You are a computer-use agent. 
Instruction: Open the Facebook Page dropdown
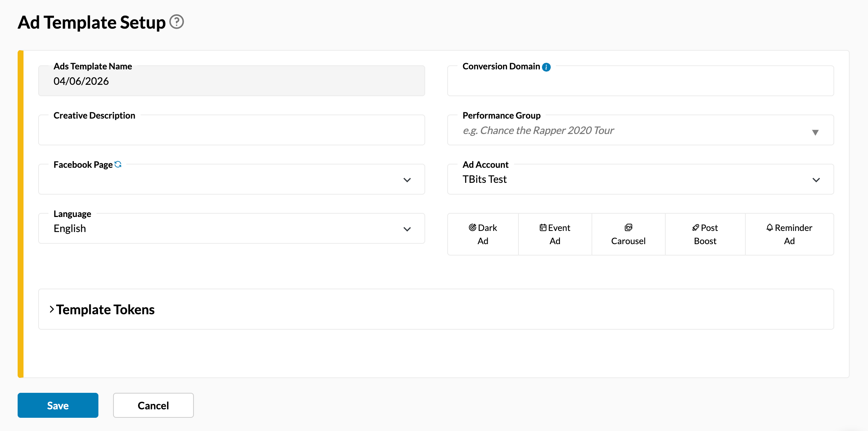click(232, 179)
